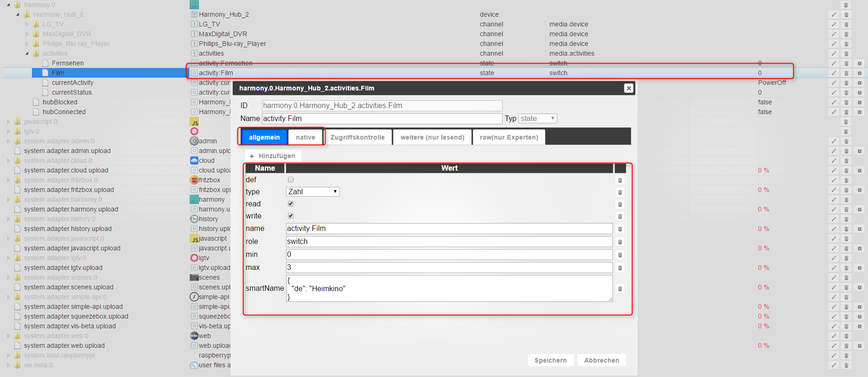Viewport: 868px width, 377px height.
Task: Open gear settings for the Fernsehen state
Action: [x=859, y=63]
